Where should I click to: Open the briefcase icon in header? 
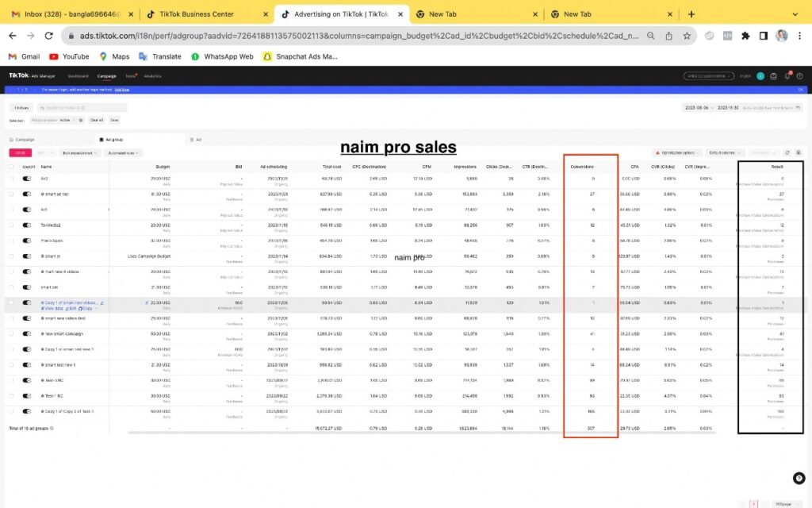point(774,76)
